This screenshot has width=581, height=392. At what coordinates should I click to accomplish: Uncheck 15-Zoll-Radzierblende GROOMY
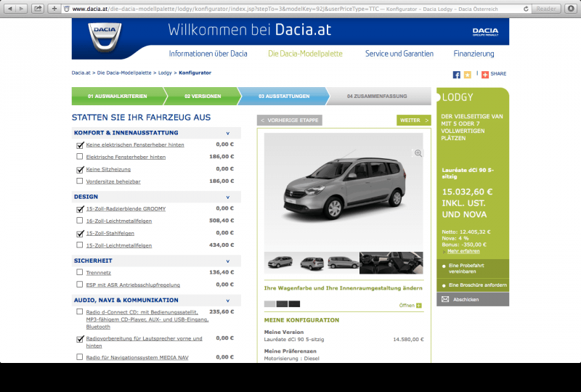tap(80, 209)
